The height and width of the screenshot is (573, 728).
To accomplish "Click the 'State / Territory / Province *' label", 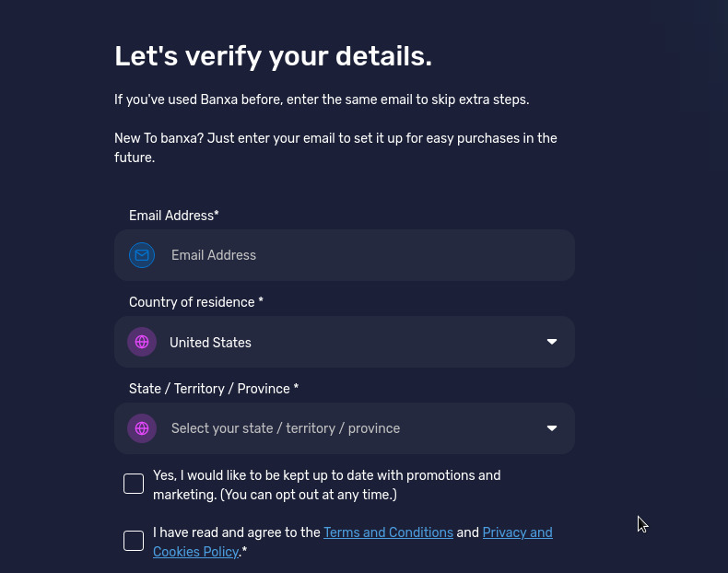I will (214, 389).
